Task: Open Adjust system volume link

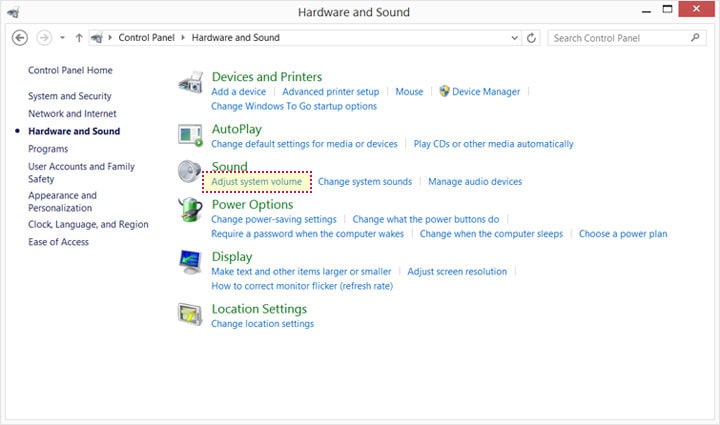Action: [x=257, y=182]
